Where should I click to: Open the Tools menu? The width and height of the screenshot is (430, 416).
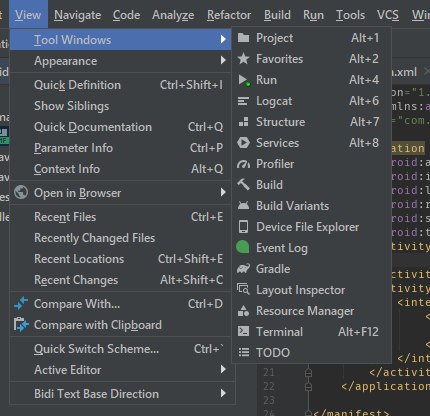(350, 15)
